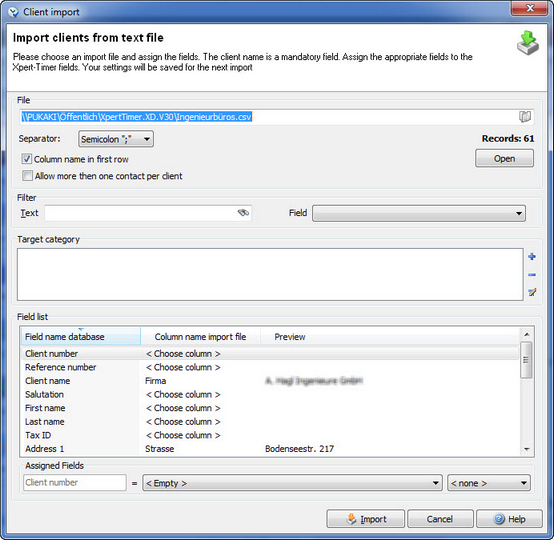Click 'Strasse' in Address 1 row

tap(159, 449)
